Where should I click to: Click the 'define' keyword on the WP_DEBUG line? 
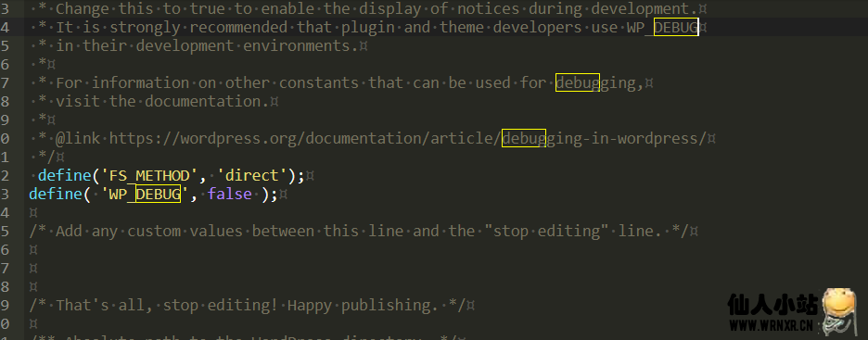coord(56,194)
